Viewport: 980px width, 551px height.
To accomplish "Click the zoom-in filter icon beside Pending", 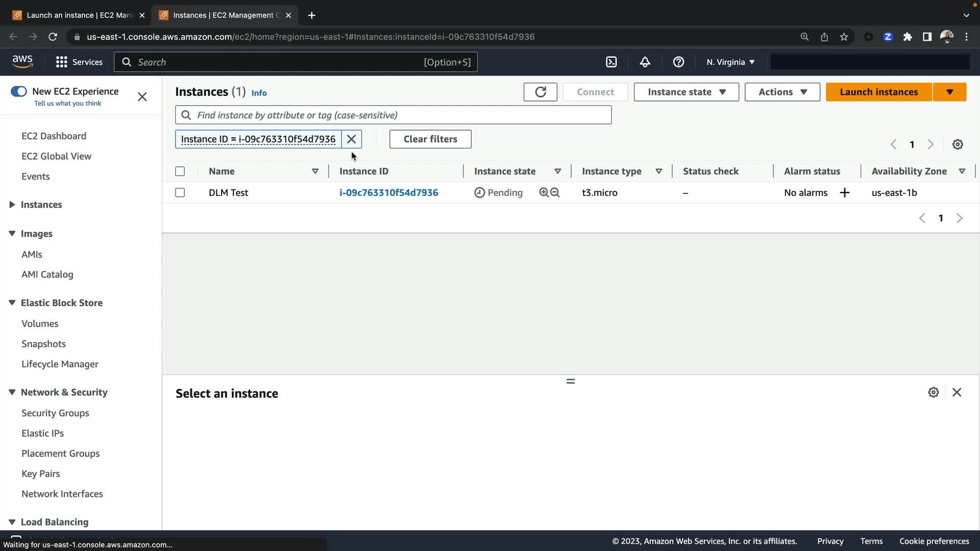I will point(544,192).
